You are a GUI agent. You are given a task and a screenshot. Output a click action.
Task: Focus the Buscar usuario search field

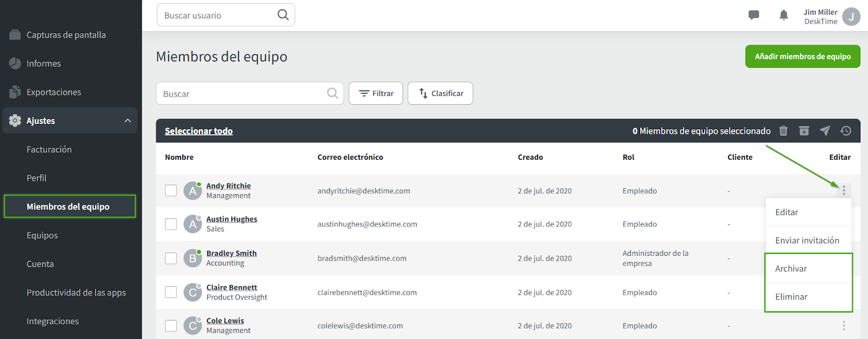[x=220, y=15]
